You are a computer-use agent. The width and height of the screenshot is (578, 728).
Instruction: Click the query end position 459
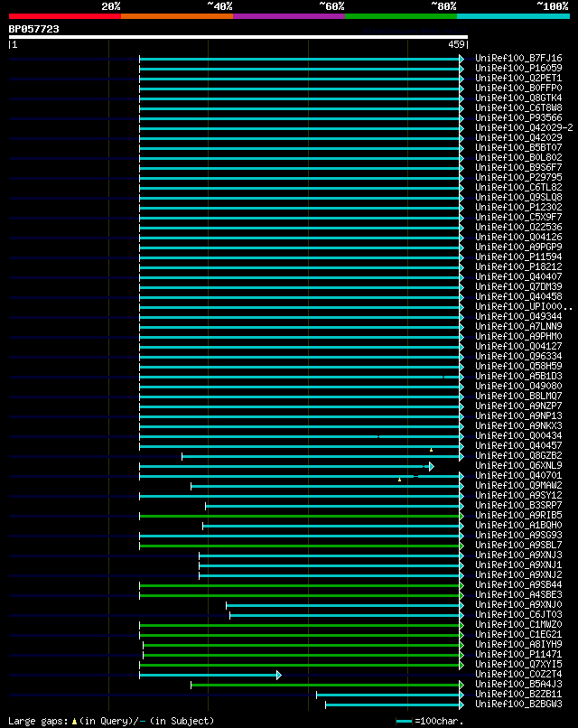456,44
